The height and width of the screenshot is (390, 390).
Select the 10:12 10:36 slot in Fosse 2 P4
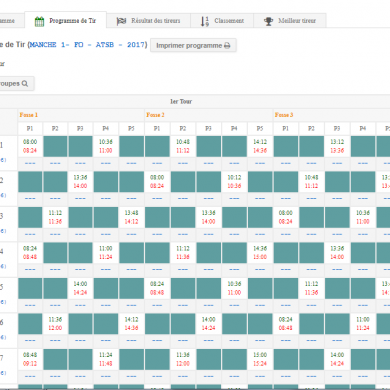coord(234,182)
